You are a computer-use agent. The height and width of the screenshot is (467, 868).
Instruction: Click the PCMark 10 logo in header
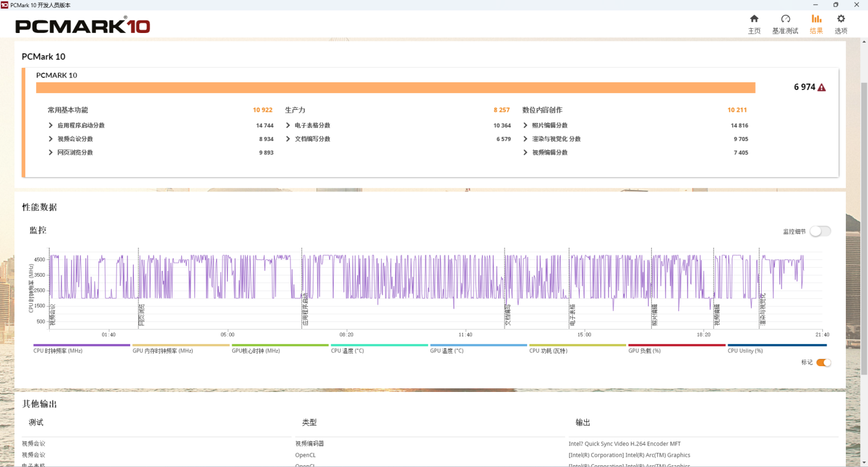coord(82,26)
